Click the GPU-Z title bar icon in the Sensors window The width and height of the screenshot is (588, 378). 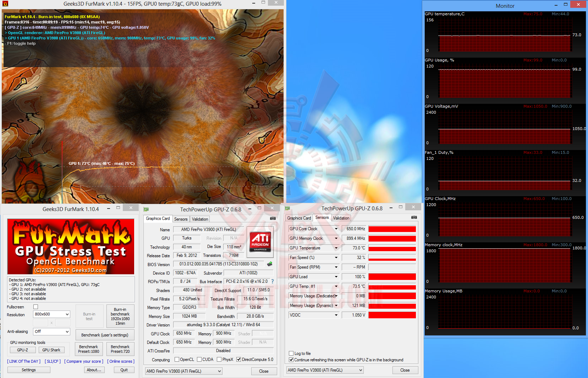click(x=287, y=209)
